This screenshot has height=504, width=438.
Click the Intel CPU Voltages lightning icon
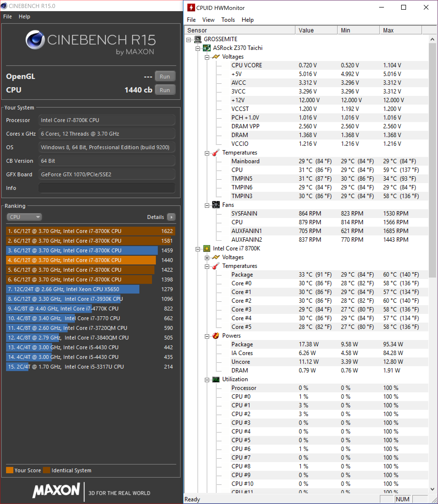pyautogui.click(x=216, y=257)
